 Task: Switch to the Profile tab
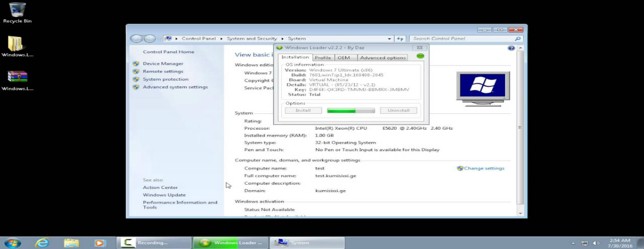pos(323,58)
